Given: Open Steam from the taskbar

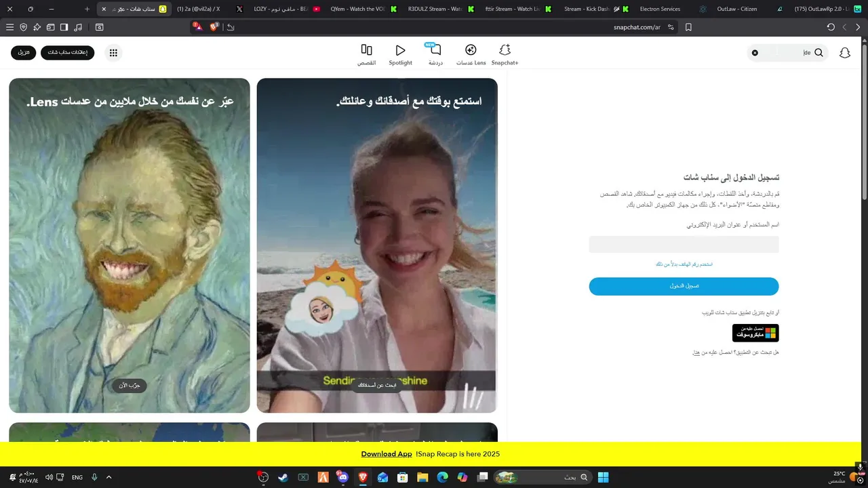Looking at the screenshot, I should pos(283,477).
